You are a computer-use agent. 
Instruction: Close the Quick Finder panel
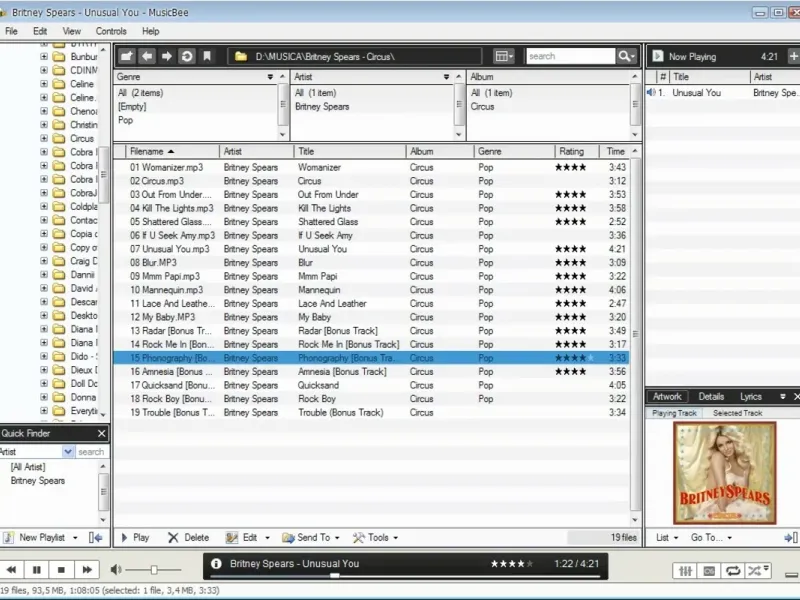coord(102,433)
